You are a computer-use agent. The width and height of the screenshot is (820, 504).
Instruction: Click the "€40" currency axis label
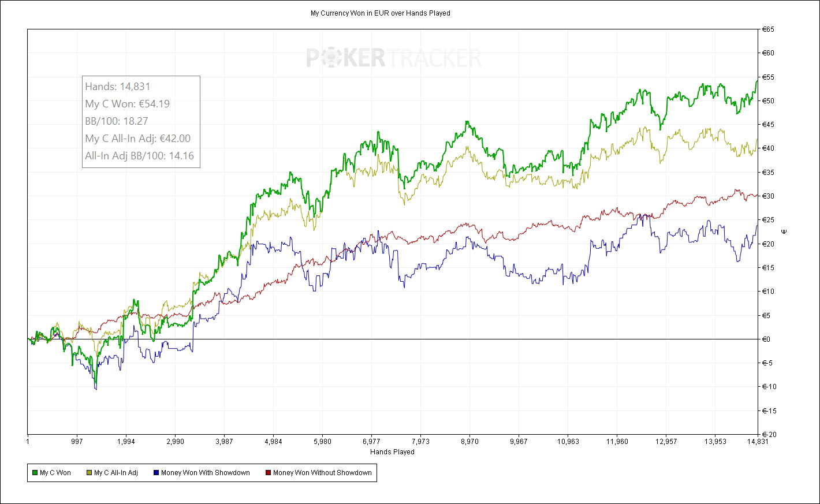pos(769,148)
